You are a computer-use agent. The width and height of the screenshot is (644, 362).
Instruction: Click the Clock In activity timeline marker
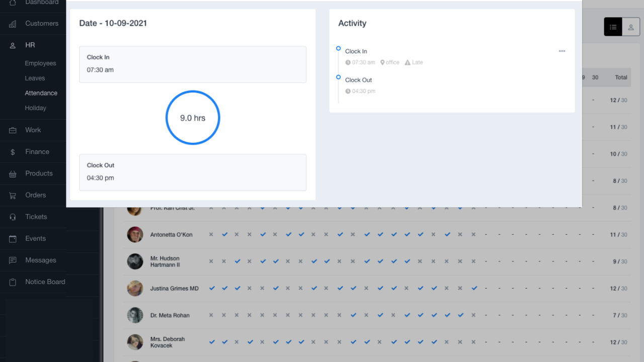tap(339, 49)
